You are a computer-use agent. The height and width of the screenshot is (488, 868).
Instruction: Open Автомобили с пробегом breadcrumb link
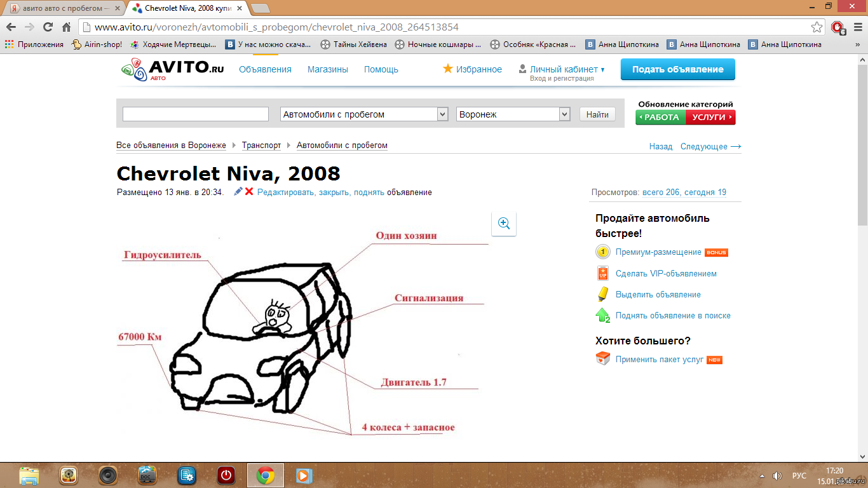pyautogui.click(x=342, y=146)
